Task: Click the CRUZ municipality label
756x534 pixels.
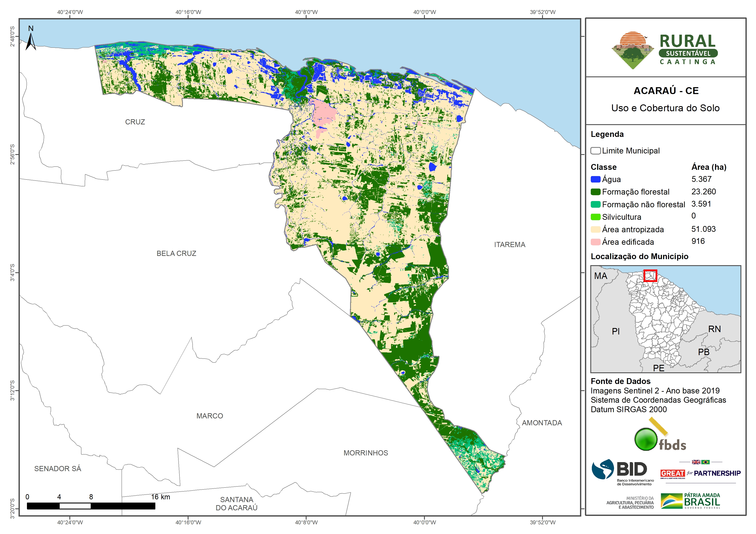Action: (x=135, y=122)
